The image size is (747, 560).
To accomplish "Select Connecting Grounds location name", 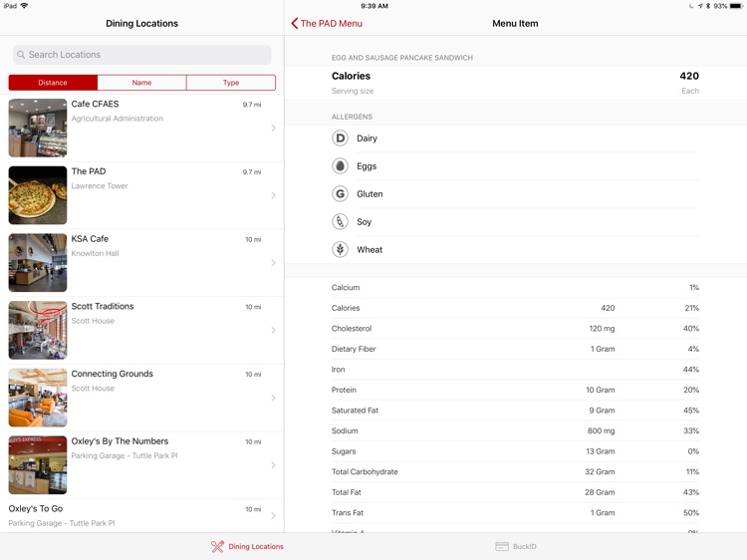I will coord(113,374).
